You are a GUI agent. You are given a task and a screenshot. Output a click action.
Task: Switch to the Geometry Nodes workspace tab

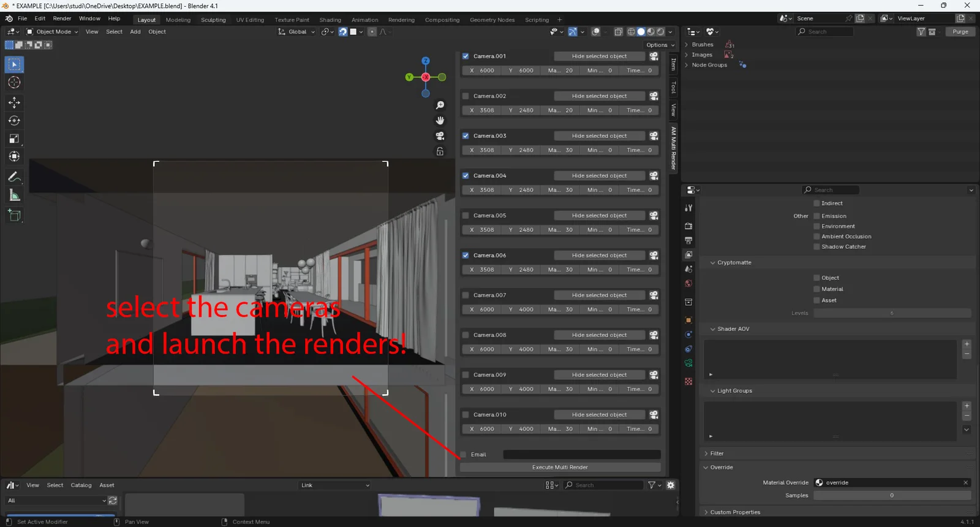(492, 20)
